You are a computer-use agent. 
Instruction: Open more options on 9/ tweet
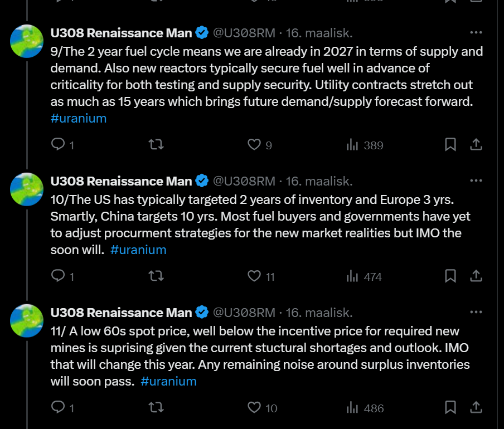pyautogui.click(x=476, y=32)
